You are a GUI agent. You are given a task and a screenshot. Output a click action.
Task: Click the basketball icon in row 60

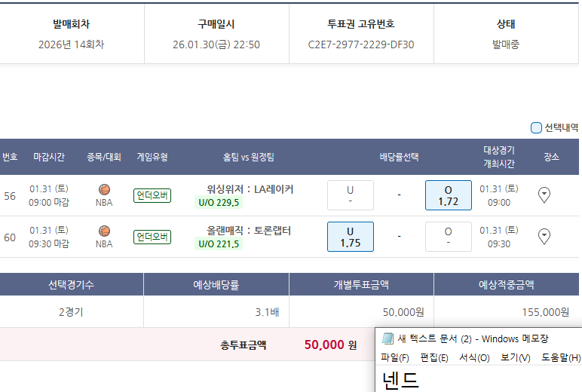point(104,231)
